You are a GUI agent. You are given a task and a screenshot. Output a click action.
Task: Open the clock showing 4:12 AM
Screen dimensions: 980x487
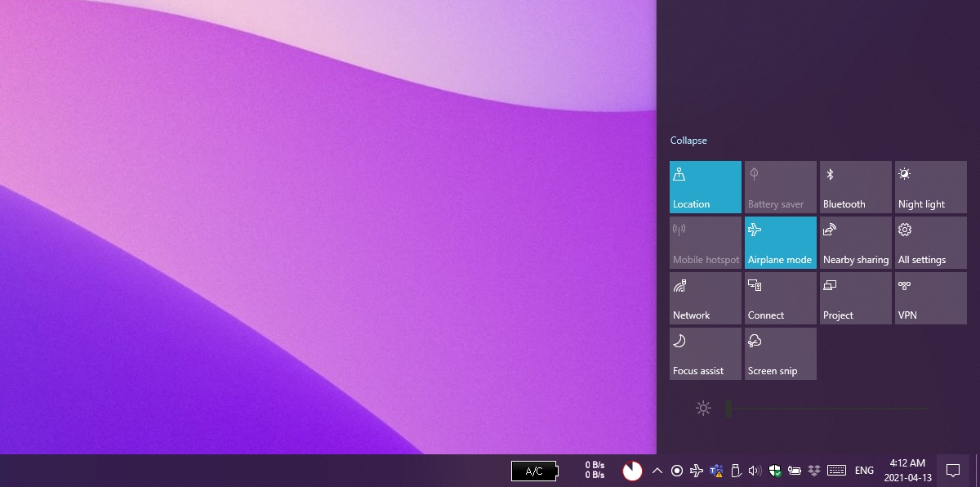907,470
